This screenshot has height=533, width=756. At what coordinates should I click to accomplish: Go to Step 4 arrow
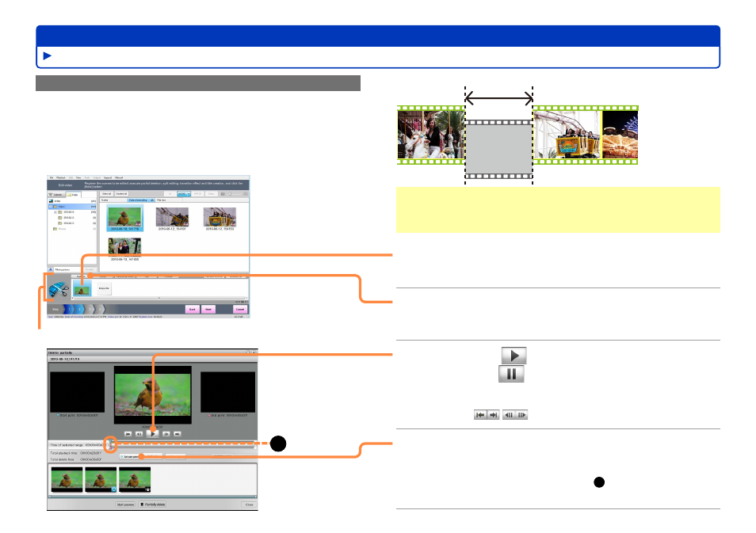(x=101, y=310)
